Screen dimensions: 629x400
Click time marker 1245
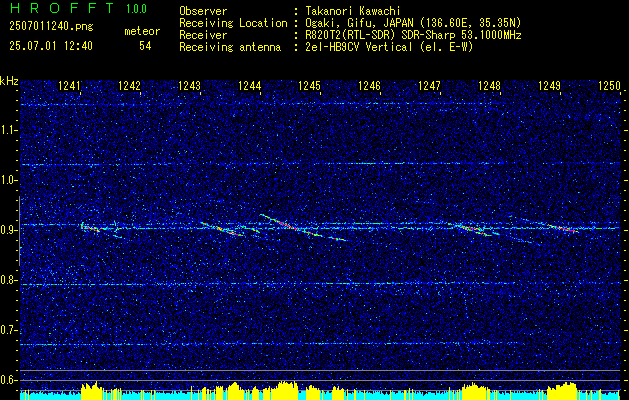tap(310, 85)
